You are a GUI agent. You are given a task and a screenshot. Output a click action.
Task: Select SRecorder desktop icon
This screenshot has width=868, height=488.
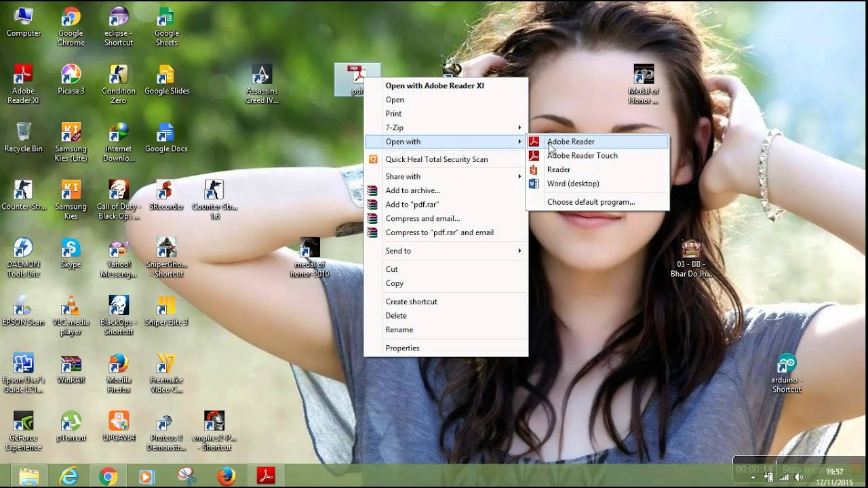[166, 195]
